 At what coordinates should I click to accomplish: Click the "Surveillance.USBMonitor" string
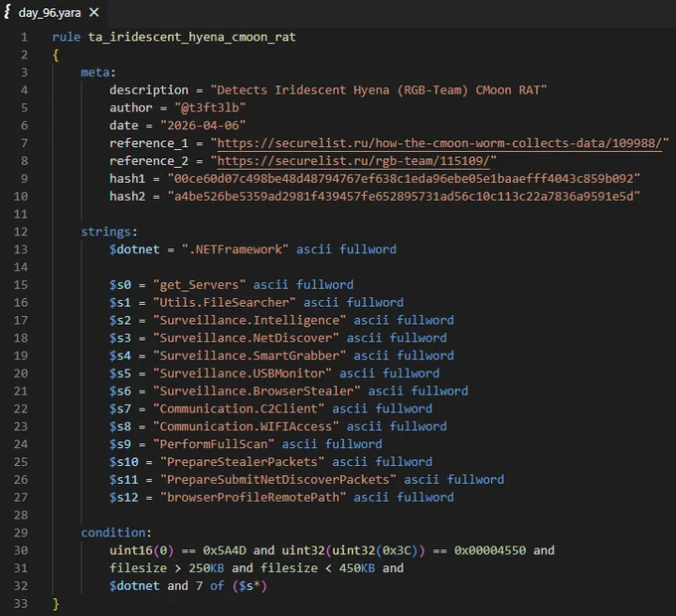point(243,373)
